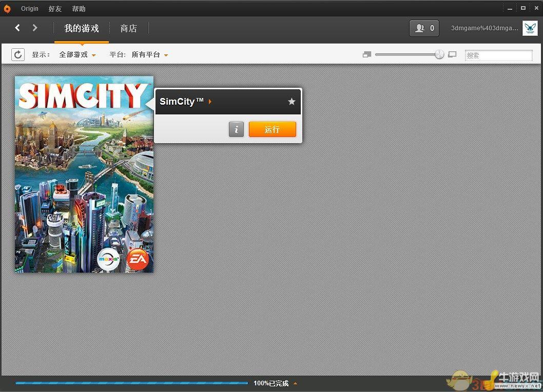
Task: Close the Origin window
Action: 536,8
